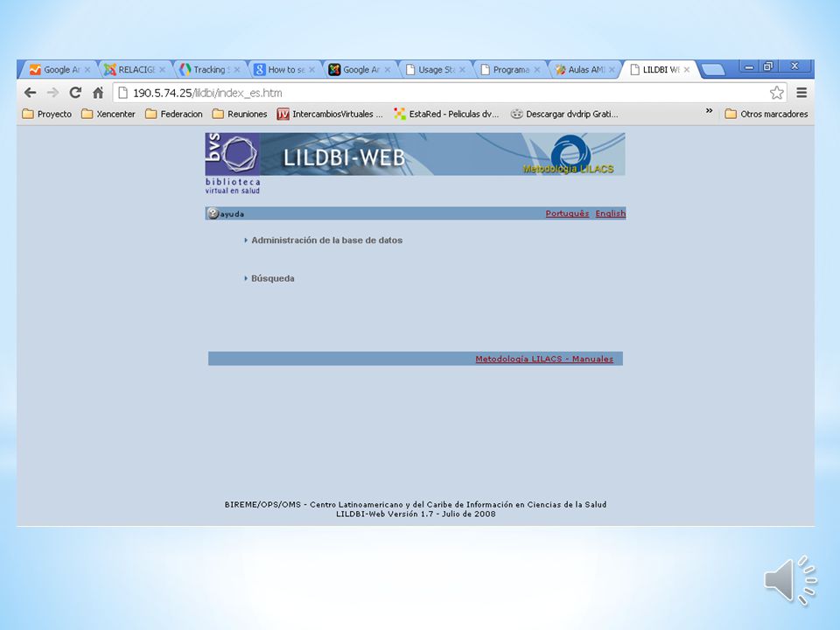Image resolution: width=840 pixels, height=630 pixels.
Task: Click the Metodologia LILACS logo in banner
Action: point(570,156)
